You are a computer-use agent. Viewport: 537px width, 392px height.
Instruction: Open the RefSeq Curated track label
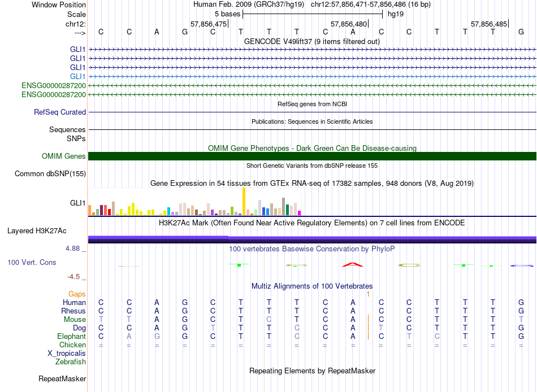pos(60,112)
